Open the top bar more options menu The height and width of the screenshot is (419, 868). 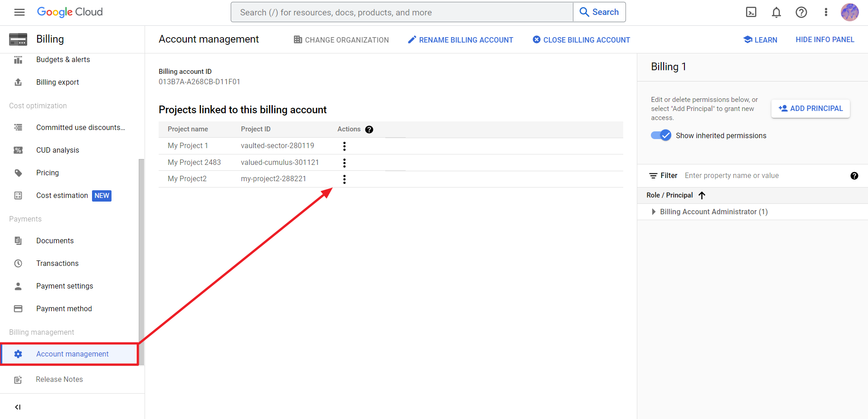click(826, 12)
